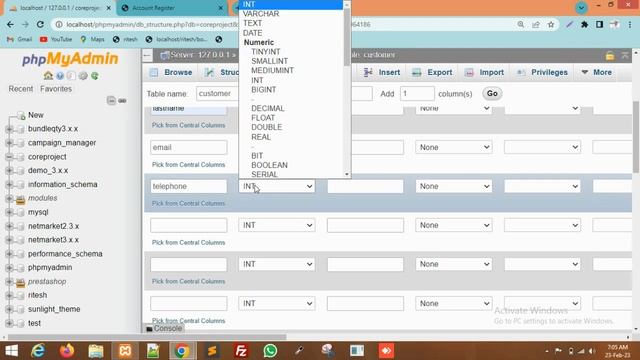Click the link chain icon in sidebar
The image size is (640, 360).
point(122,100)
